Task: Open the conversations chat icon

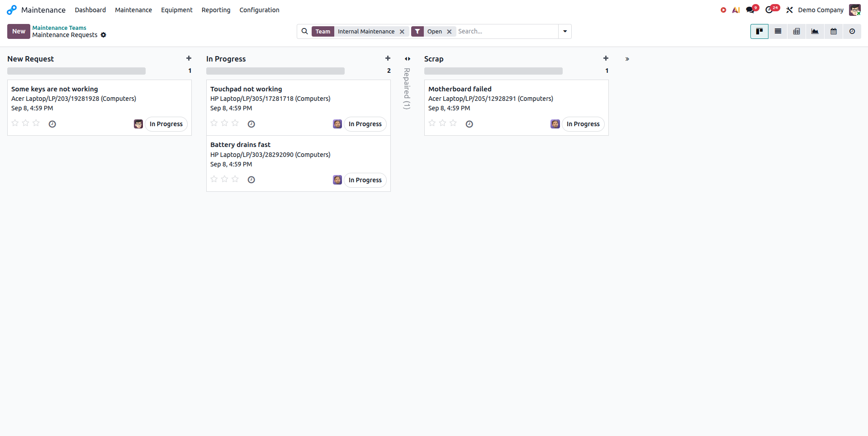Action: pos(750,10)
